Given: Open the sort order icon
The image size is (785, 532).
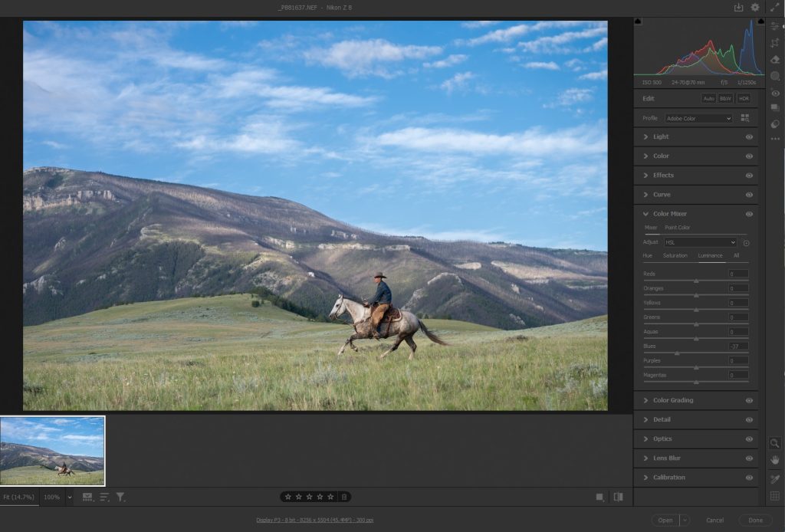Looking at the screenshot, I should 104,497.
